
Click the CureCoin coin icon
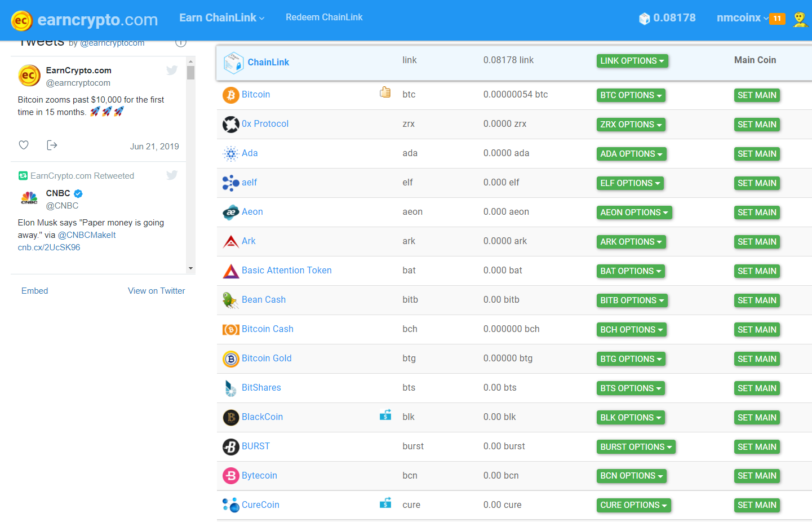point(230,505)
